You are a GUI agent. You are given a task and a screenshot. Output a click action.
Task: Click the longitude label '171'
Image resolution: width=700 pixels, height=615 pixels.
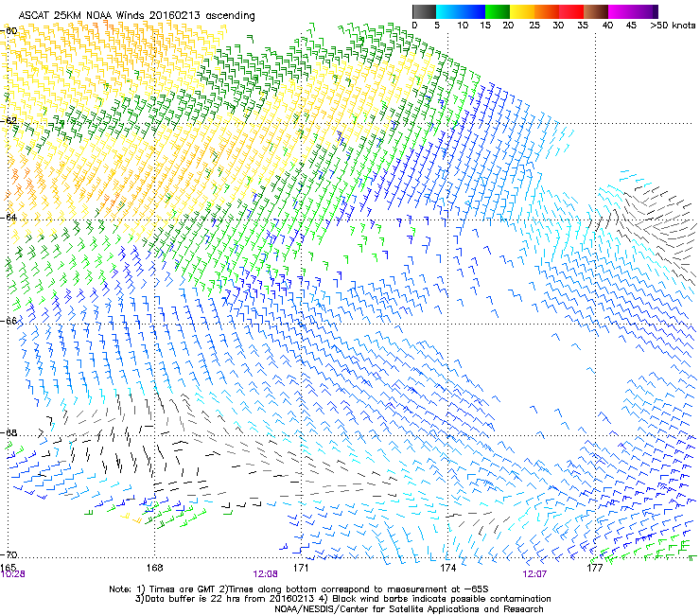302,568
